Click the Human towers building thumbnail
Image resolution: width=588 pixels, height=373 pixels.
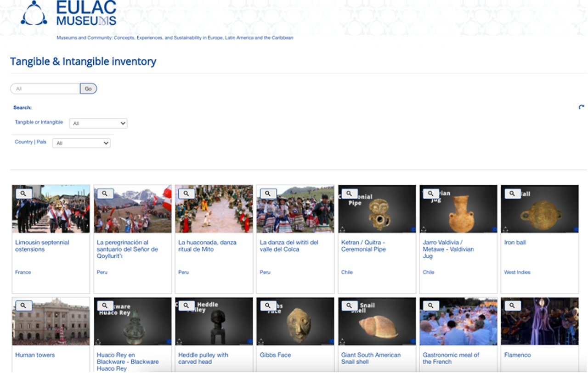[x=51, y=321]
